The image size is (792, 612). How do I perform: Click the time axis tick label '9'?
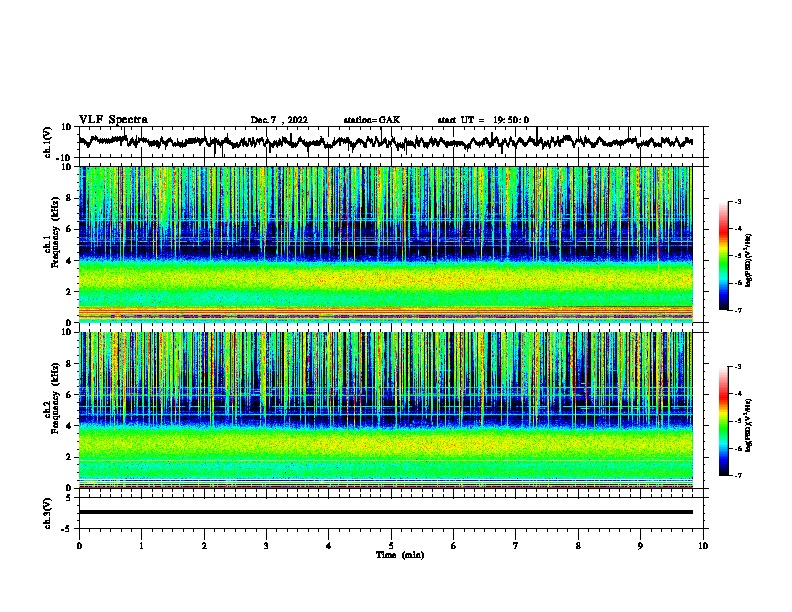click(640, 546)
